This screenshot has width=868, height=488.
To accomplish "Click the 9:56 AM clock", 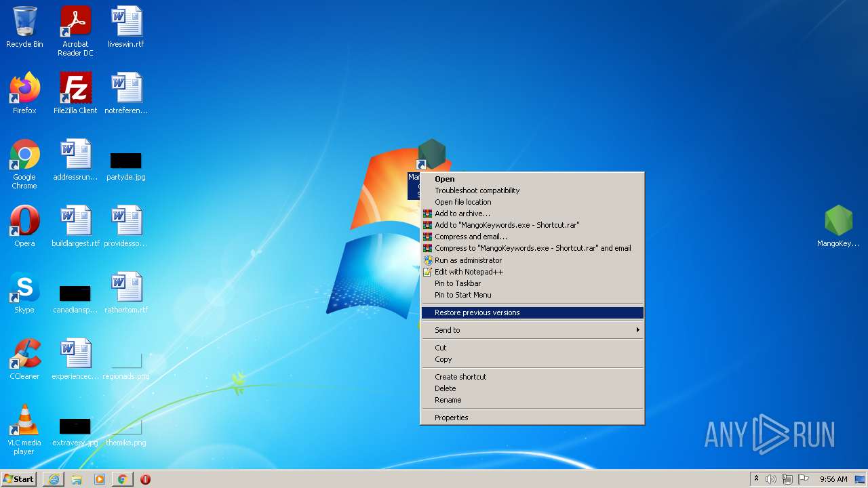I will click(x=833, y=479).
